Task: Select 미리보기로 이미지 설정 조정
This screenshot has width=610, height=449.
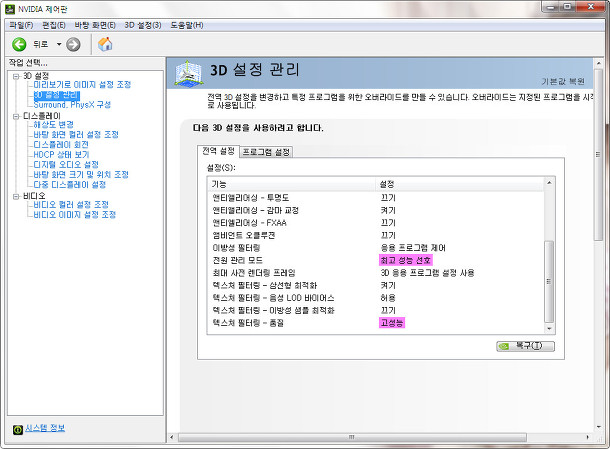Action: click(x=82, y=85)
